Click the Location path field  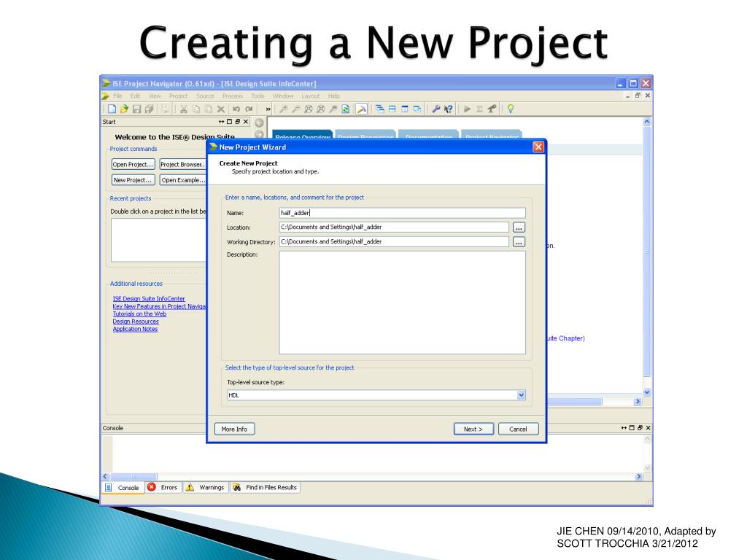tap(394, 227)
